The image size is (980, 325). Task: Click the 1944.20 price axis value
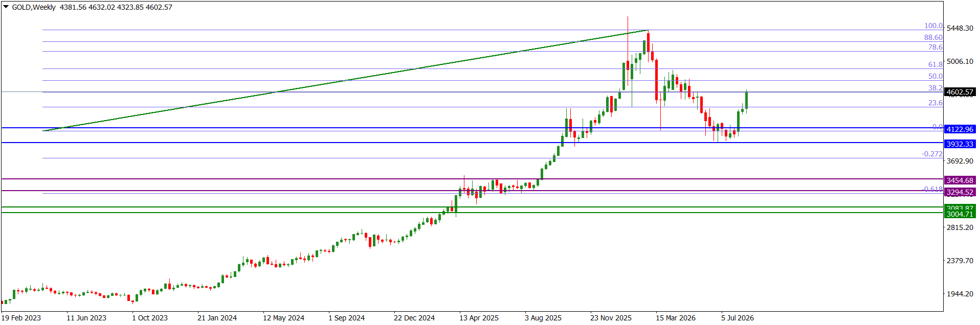[x=960, y=294]
